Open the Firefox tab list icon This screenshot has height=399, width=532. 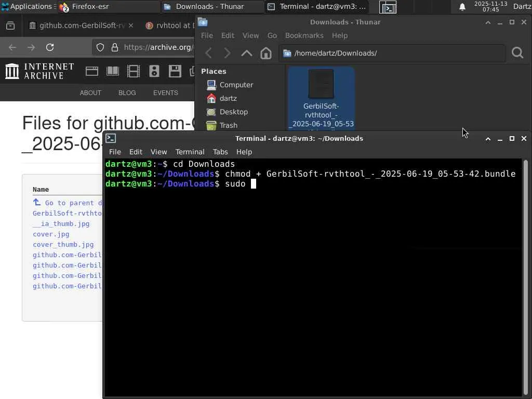pos(10,26)
